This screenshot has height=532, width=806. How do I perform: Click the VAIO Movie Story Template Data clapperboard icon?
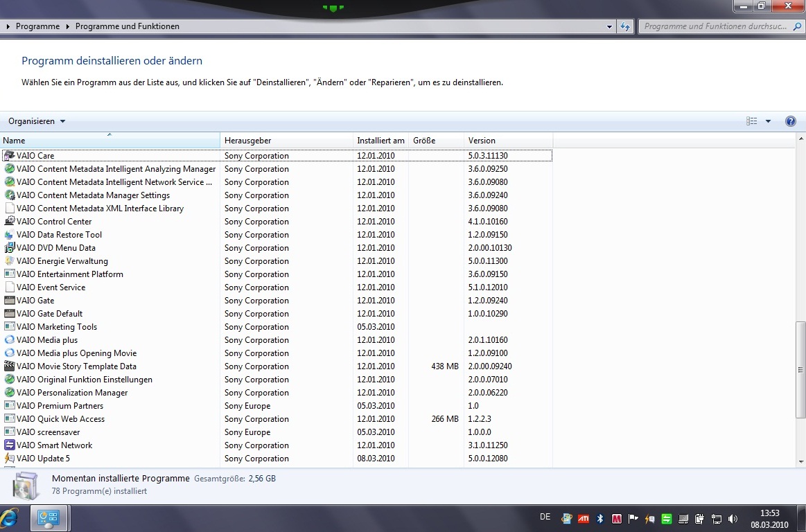click(x=9, y=366)
